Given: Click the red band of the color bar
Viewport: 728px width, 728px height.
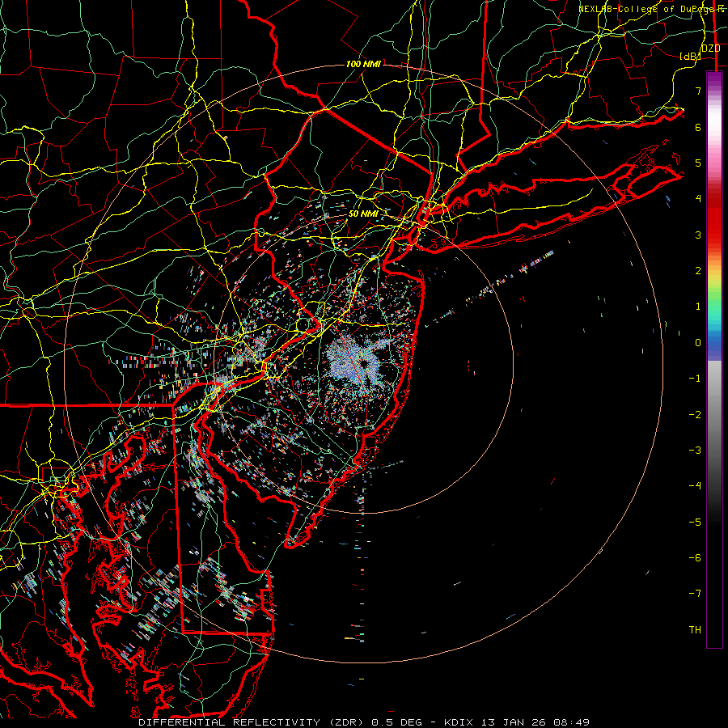Looking at the screenshot, I should [714, 218].
